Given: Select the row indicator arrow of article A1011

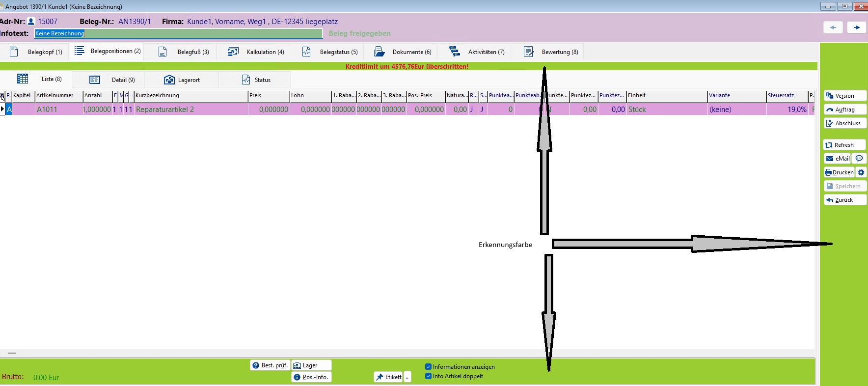Looking at the screenshot, I should coord(2,109).
